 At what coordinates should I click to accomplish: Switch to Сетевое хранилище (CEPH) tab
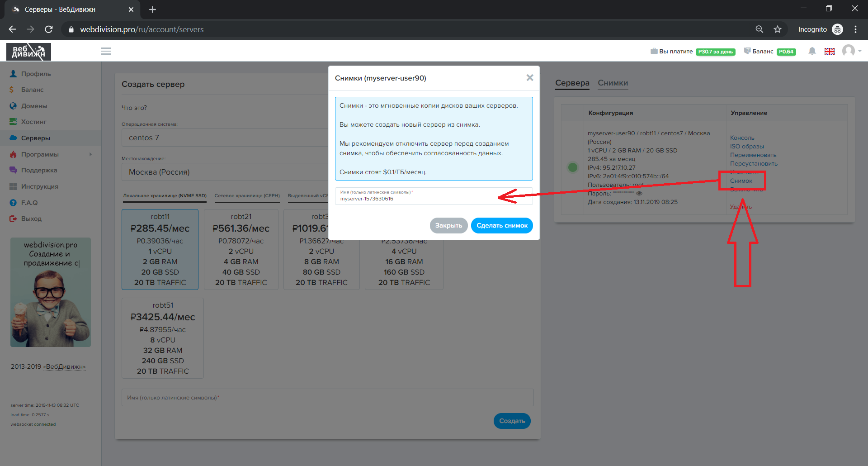(247, 196)
